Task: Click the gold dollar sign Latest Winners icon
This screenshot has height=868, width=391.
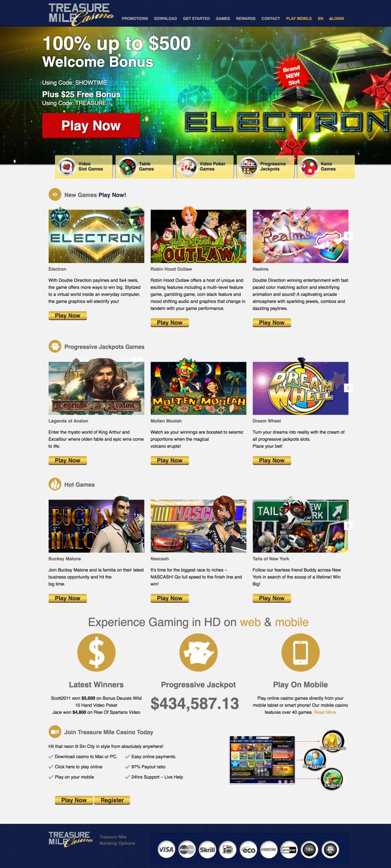Action: (x=96, y=652)
